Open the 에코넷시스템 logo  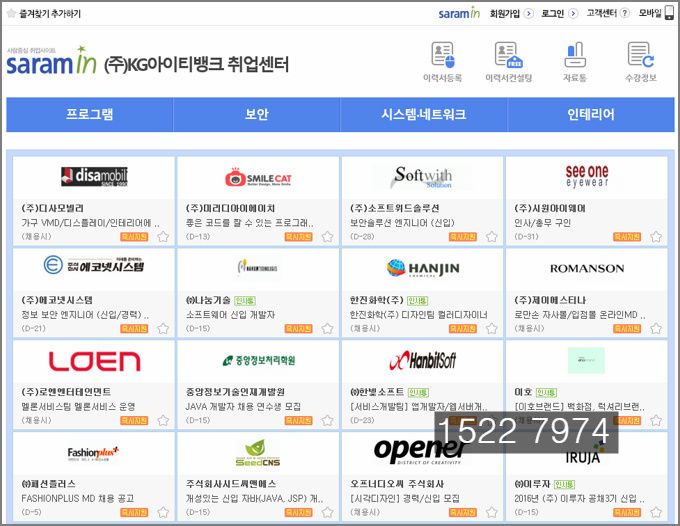coord(94,265)
